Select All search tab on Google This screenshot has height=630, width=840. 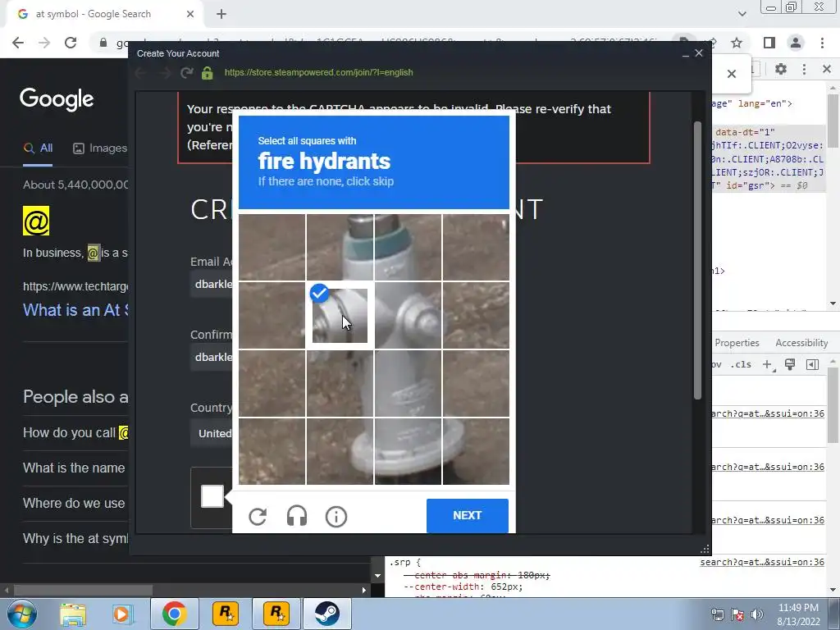(38, 148)
